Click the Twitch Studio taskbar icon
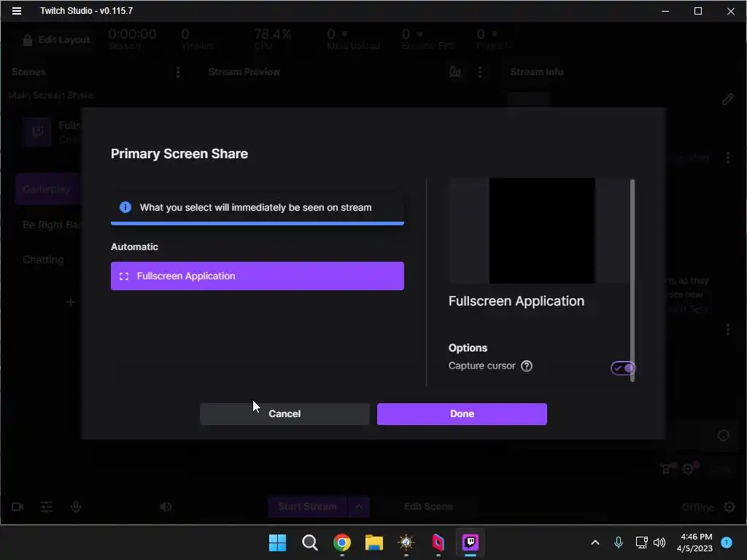 click(471, 542)
